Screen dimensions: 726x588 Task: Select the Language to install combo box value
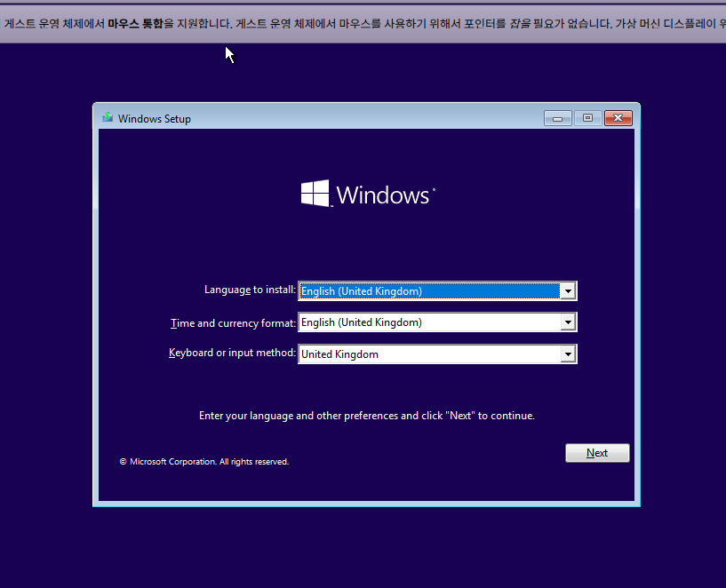pos(429,291)
